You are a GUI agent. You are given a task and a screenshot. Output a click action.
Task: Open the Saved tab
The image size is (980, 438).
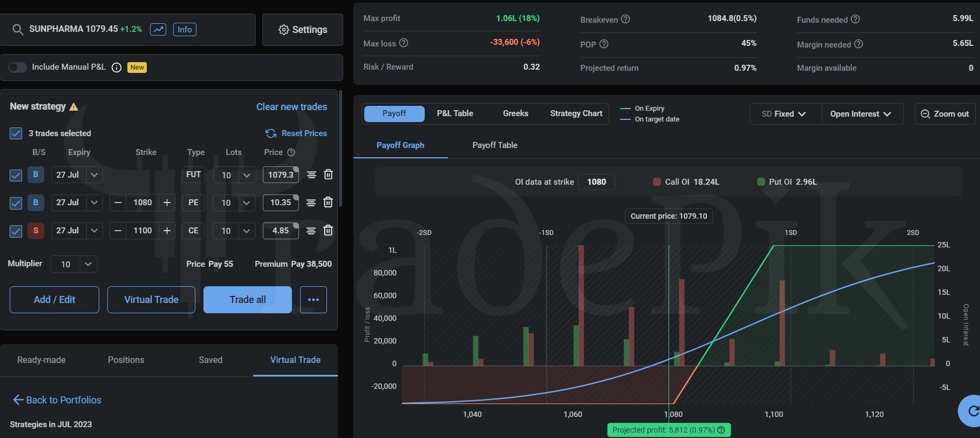pos(210,360)
